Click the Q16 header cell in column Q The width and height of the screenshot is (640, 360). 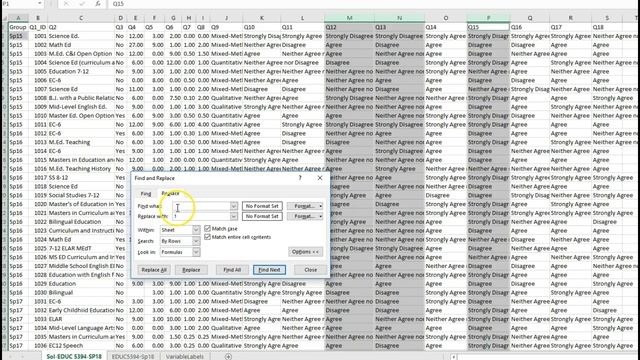coord(530,27)
